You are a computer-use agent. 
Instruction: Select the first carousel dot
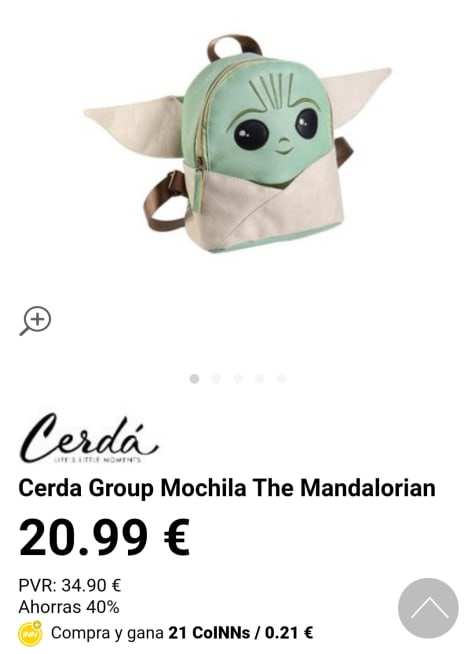tap(194, 379)
